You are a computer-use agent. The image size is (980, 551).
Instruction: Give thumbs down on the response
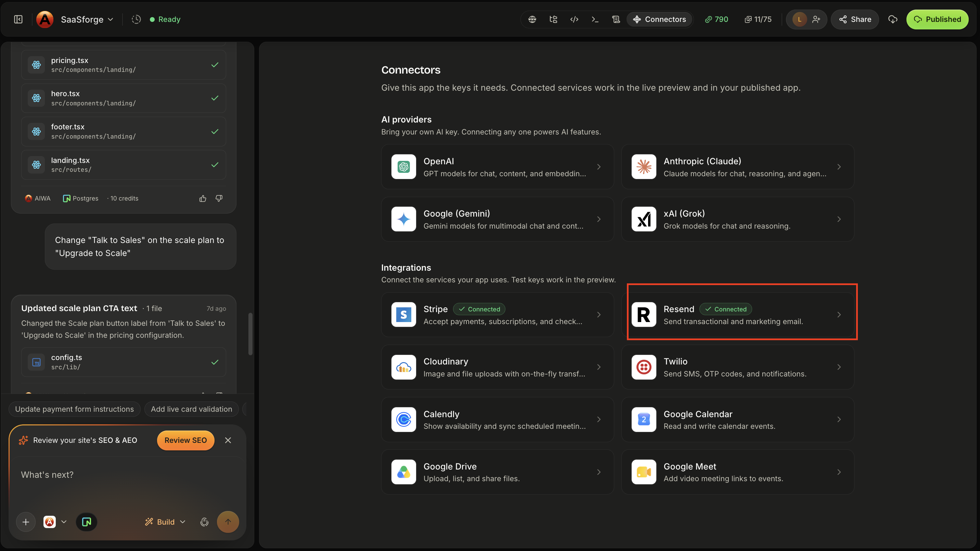(219, 198)
